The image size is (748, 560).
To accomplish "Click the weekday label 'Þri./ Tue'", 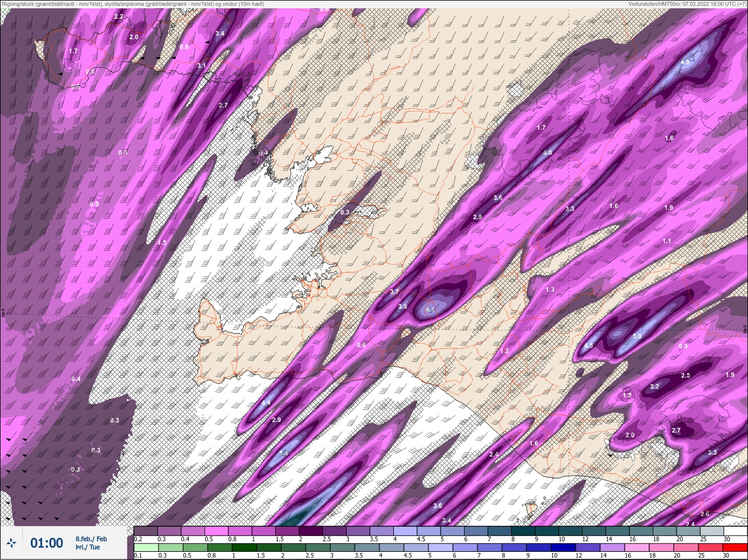I will [x=88, y=547].
